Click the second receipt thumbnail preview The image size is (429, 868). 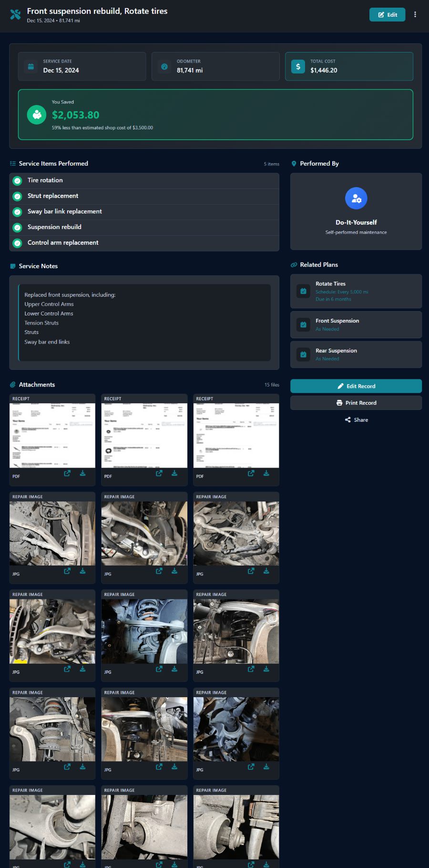(x=144, y=436)
